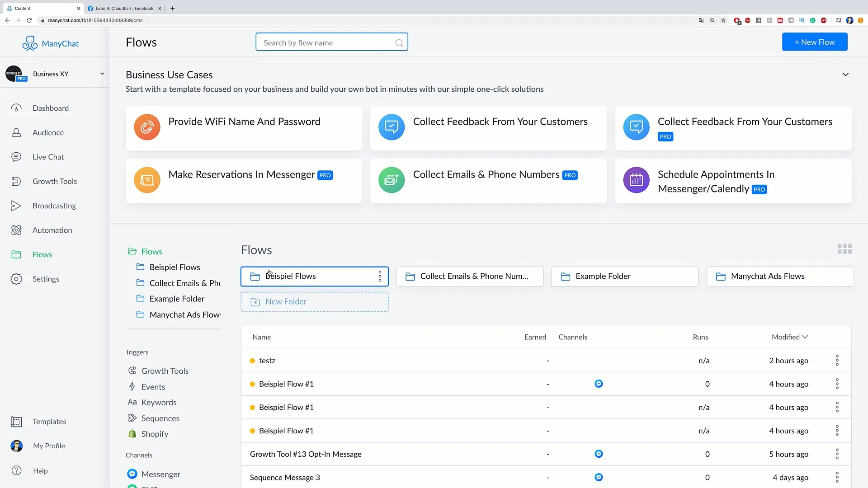
Task: Click the Channels column header
Action: click(573, 337)
